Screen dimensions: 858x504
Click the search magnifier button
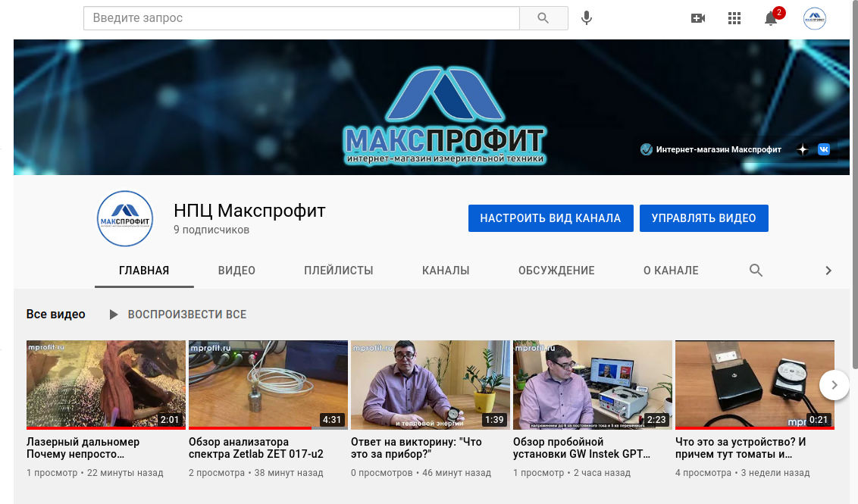543,18
